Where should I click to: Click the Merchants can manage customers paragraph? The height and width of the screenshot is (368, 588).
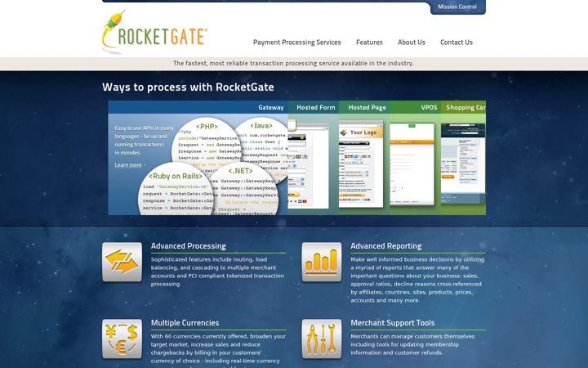412,345
